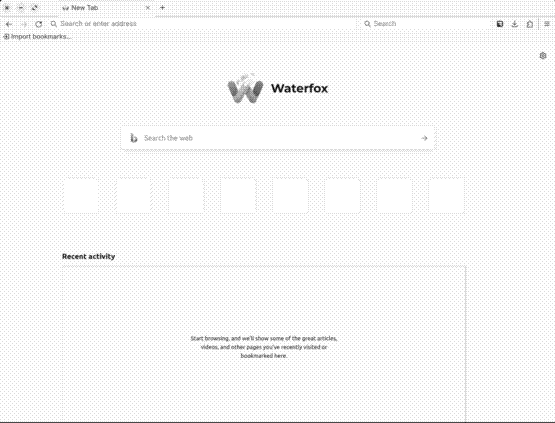
Task: Open the Downloads panel
Action: point(515,24)
